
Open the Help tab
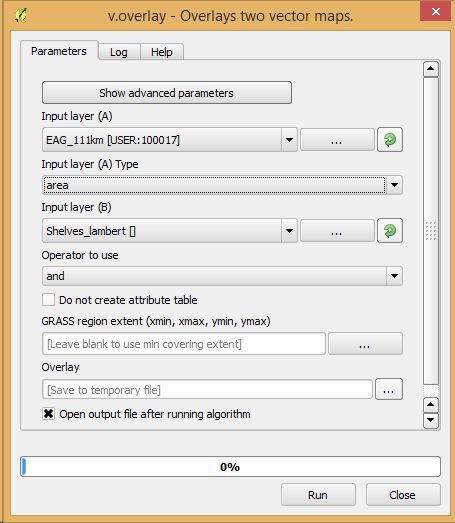[x=162, y=52]
